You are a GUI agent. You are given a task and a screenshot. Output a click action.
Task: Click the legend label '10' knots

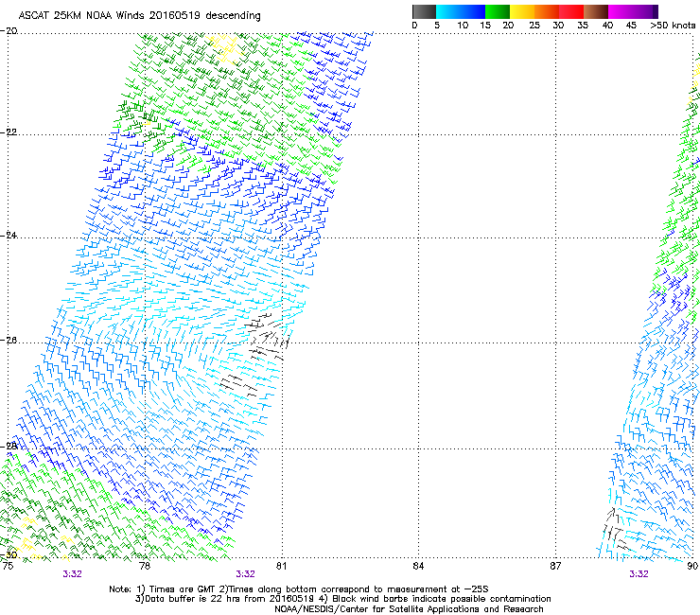[463, 26]
